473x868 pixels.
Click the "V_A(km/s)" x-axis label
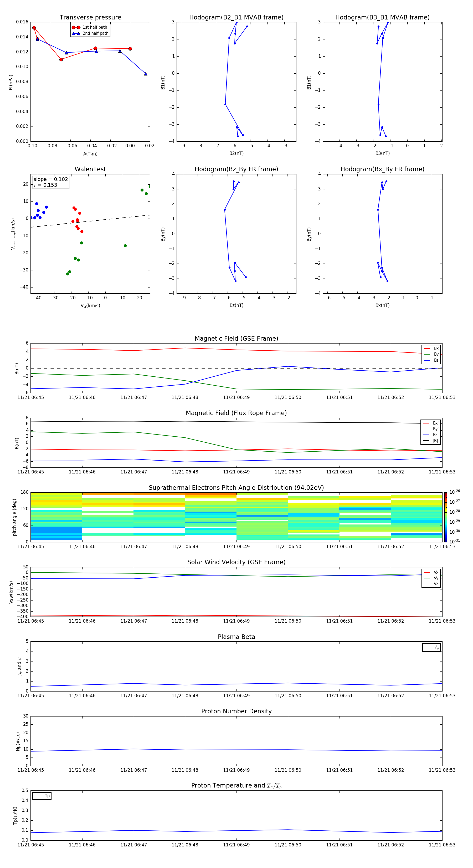click(90, 306)
